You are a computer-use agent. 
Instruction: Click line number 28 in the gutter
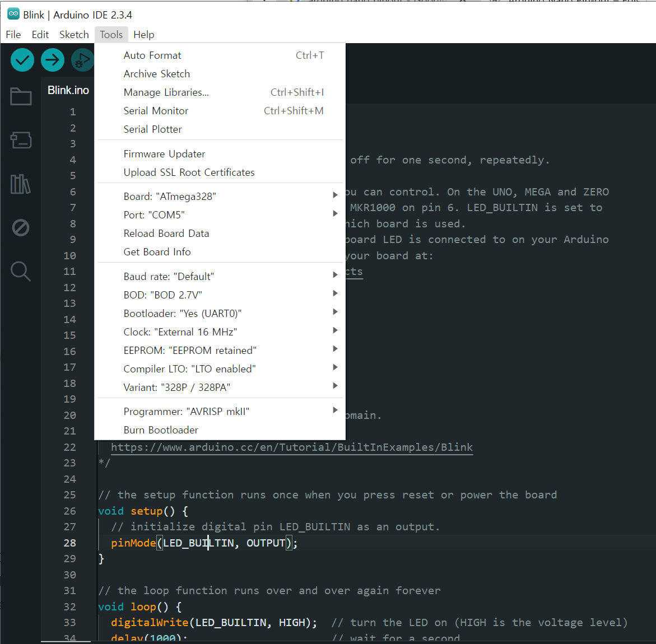(70, 543)
